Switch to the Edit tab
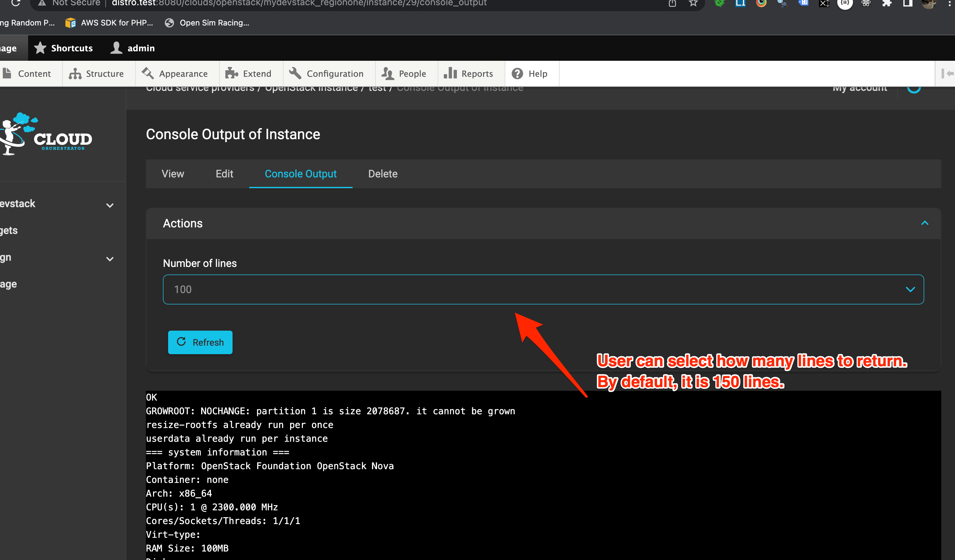 224,174
